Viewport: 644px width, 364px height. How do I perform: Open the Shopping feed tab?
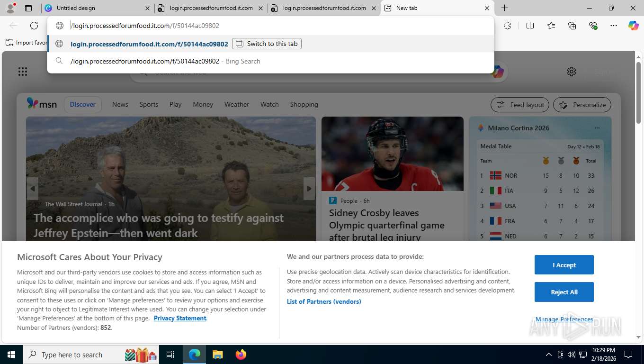coord(304,104)
